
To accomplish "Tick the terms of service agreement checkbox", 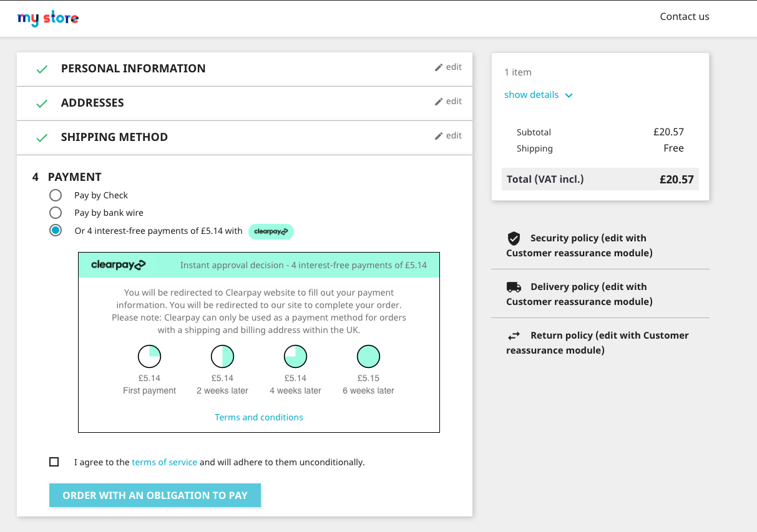I will tap(54, 462).
